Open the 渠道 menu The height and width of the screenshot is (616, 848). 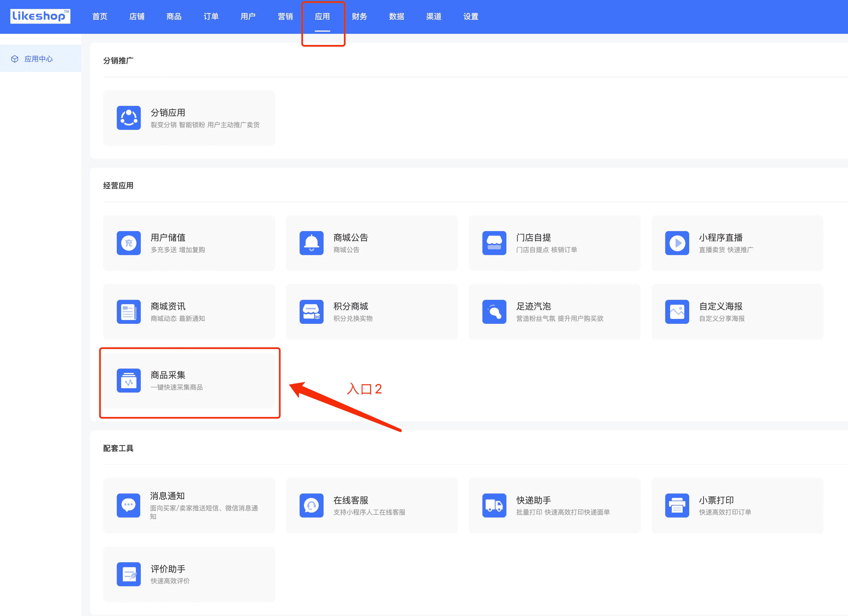(x=434, y=16)
